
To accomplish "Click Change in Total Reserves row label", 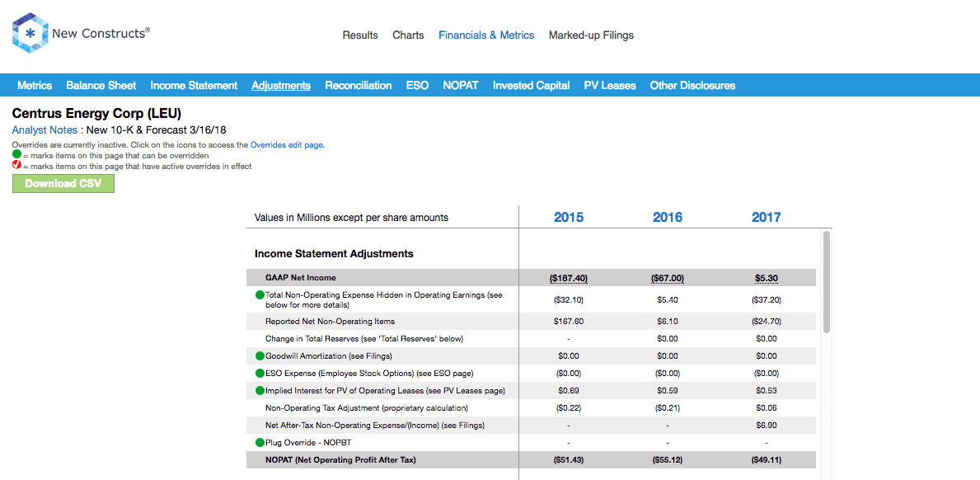I will point(364,339).
